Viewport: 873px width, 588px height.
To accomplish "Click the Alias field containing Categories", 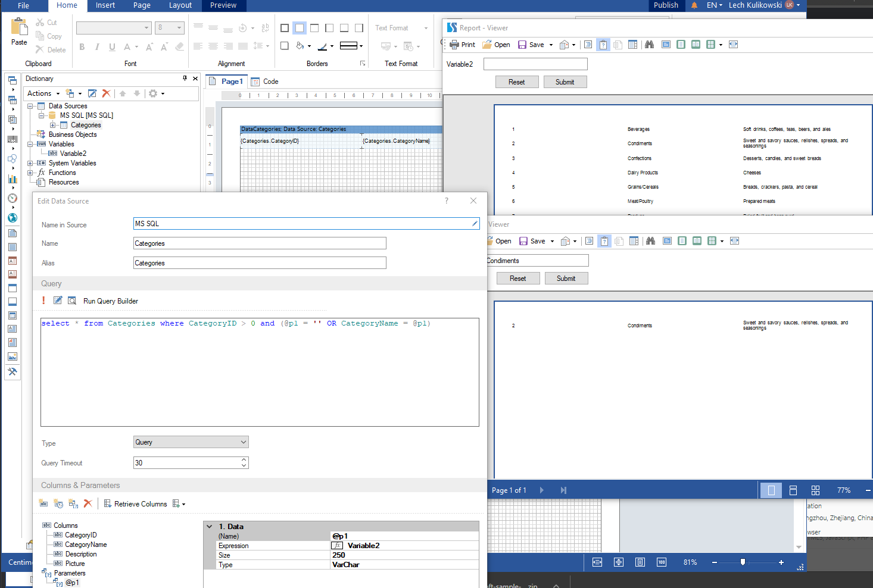I will [260, 262].
